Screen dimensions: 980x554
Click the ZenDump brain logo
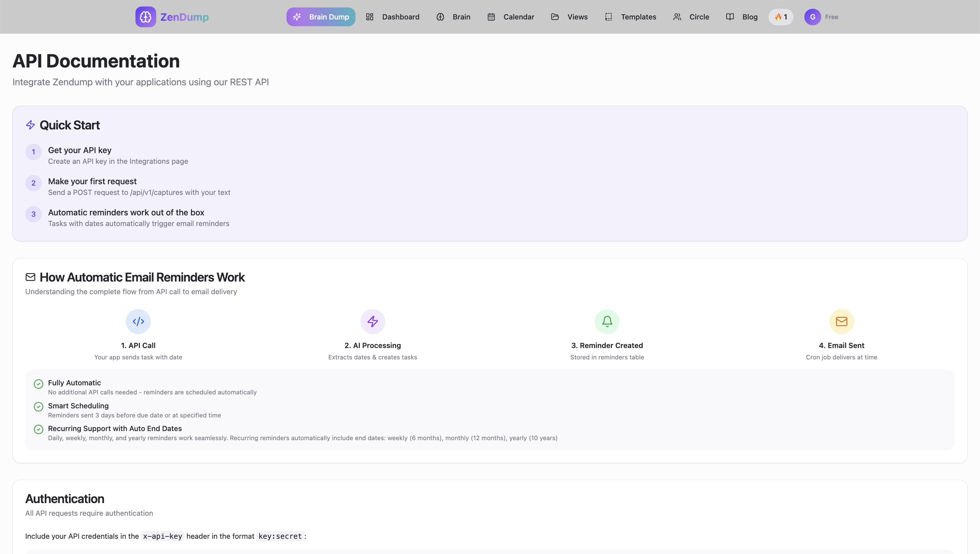click(146, 17)
